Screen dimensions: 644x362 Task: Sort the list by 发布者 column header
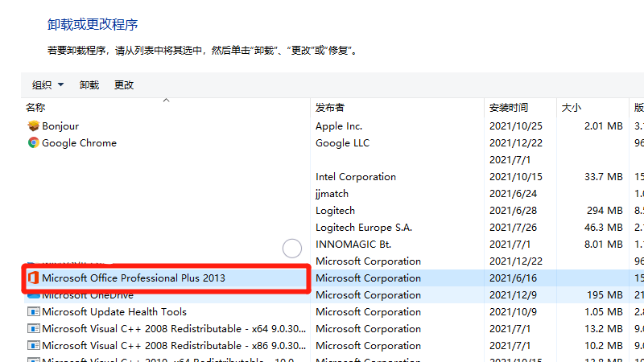[x=330, y=108]
